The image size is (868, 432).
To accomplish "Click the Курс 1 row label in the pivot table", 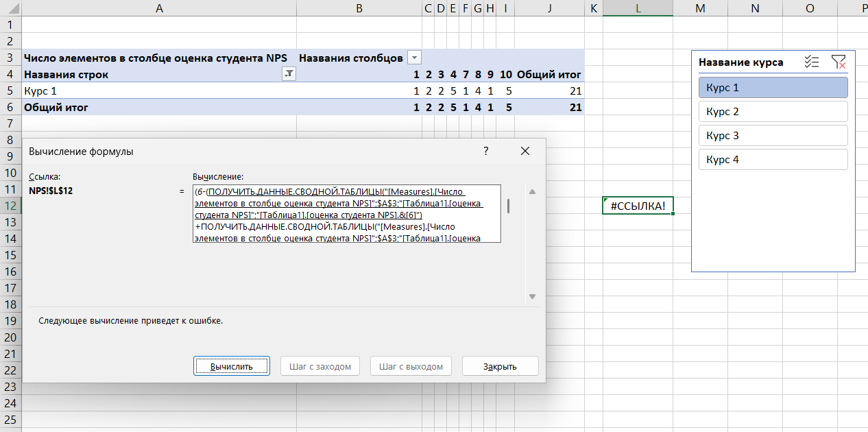I will tap(39, 91).
